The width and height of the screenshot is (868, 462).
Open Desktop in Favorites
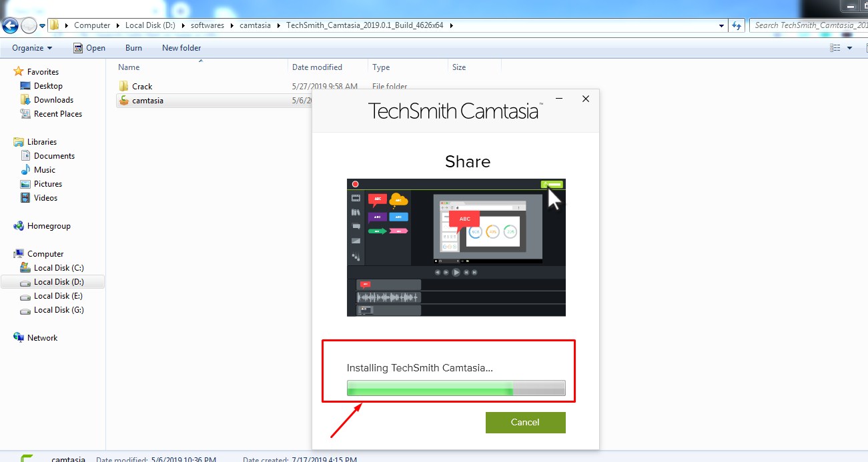pyautogui.click(x=48, y=86)
